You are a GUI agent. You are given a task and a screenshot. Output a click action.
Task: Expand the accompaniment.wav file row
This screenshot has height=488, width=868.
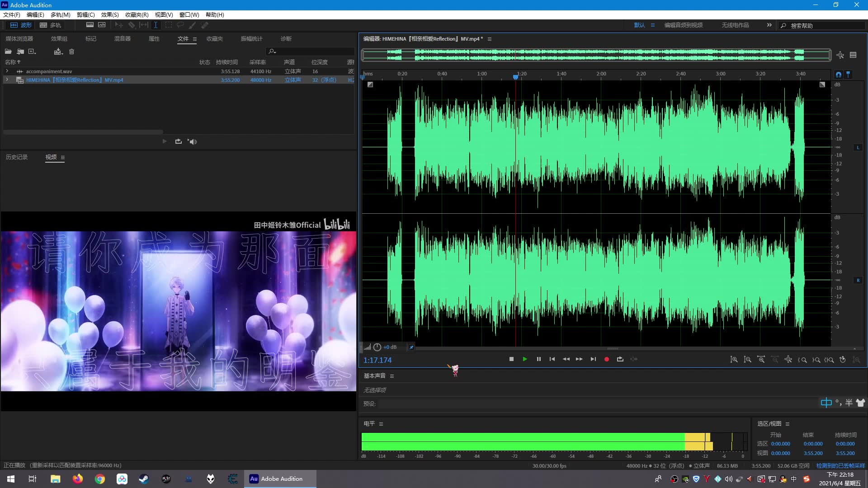click(x=7, y=71)
